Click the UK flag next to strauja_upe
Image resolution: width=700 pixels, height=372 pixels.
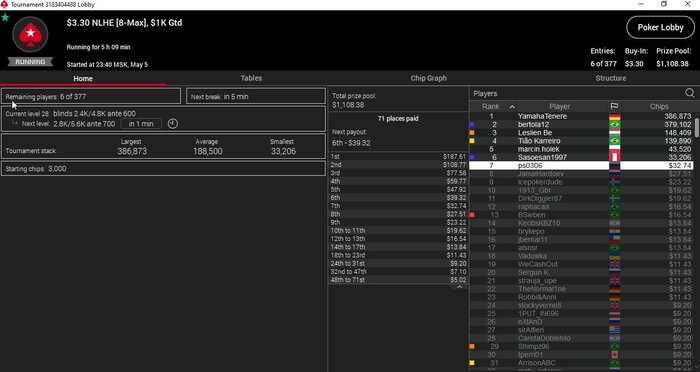pyautogui.click(x=614, y=280)
